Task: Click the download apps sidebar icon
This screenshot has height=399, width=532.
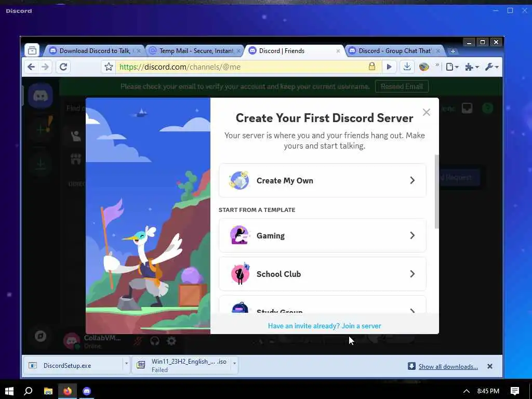Action: 41,165
